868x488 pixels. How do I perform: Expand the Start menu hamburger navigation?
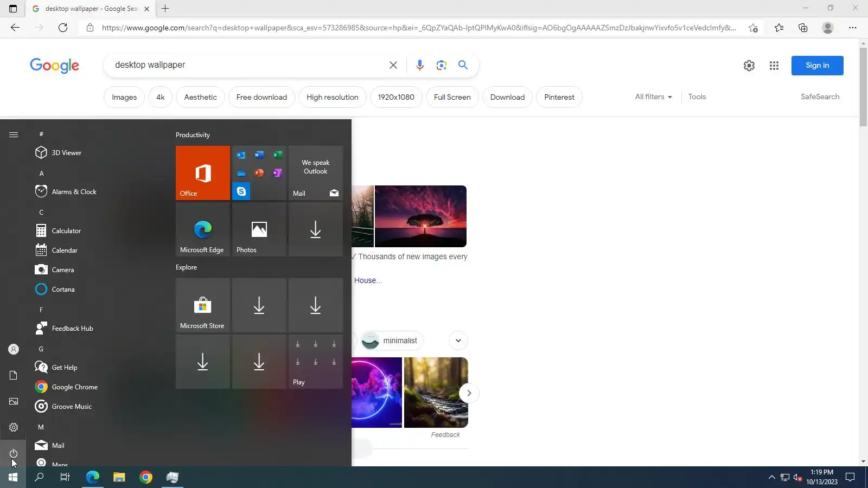(14, 134)
